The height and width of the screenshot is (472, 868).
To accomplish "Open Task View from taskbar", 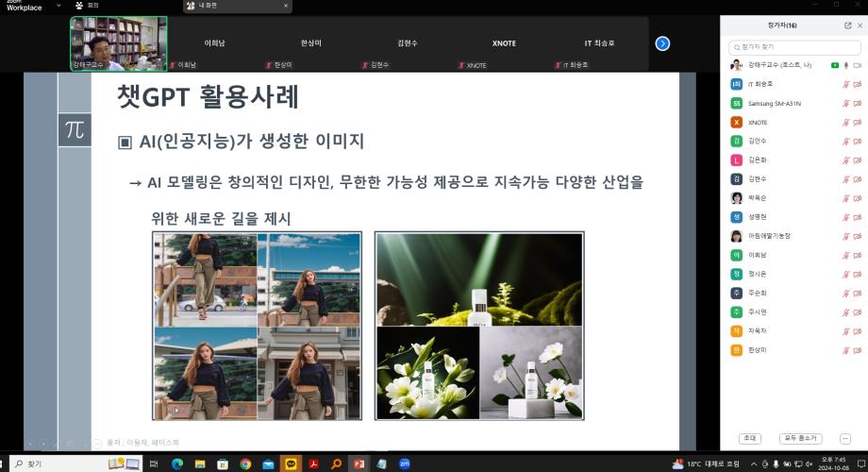I will click(x=154, y=464).
